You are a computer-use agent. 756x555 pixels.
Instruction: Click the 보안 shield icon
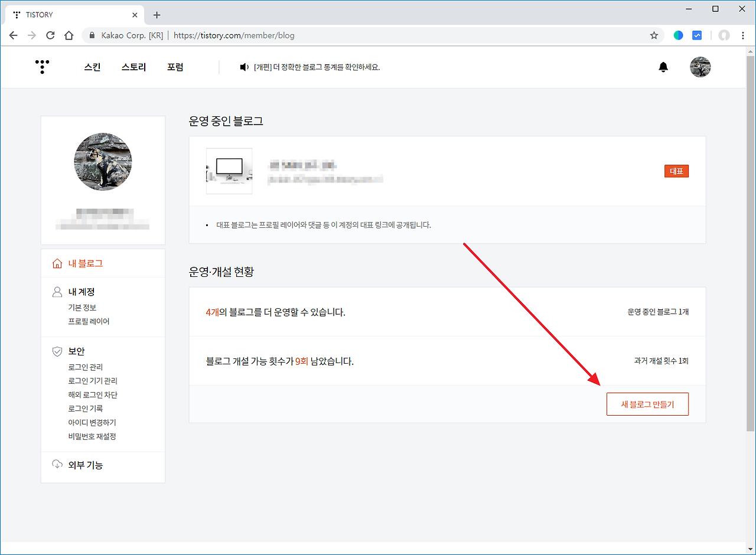pyautogui.click(x=57, y=351)
